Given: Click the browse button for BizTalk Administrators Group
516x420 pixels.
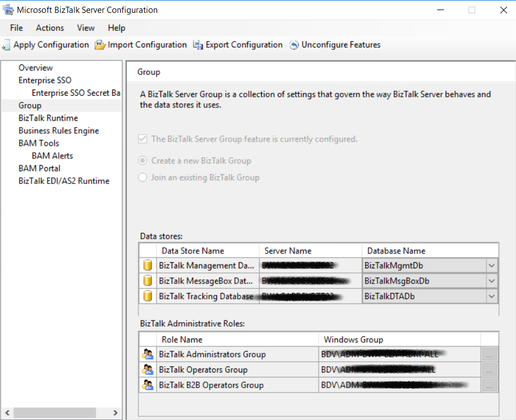Looking at the screenshot, I should pyautogui.click(x=489, y=354).
